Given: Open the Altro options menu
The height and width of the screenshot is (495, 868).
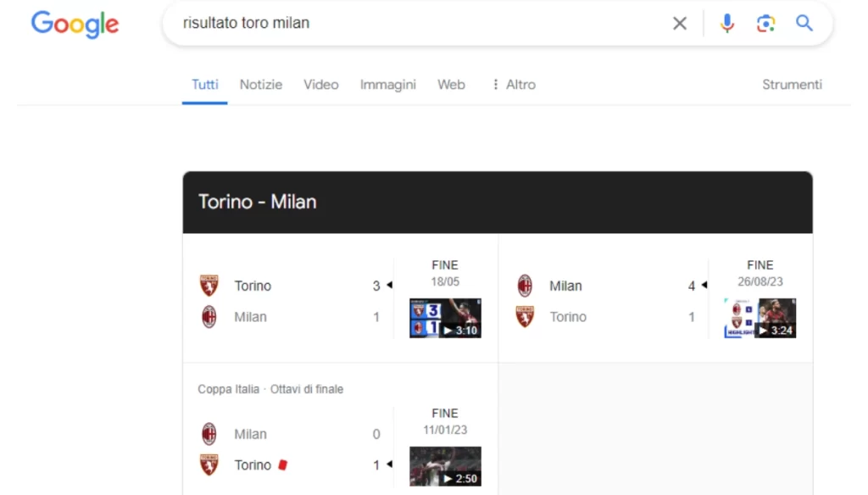Looking at the screenshot, I should (513, 84).
